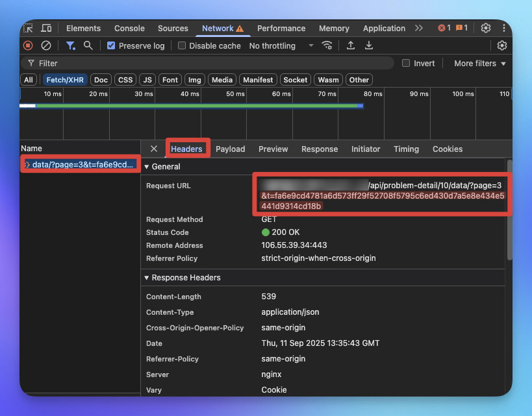
Task: Filter requests by JS type
Action: click(x=147, y=80)
